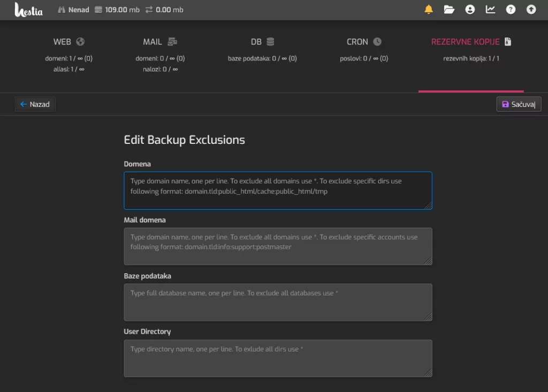The width and height of the screenshot is (548, 392).
Task: Focus the Baze podataka text area
Action: tap(278, 302)
